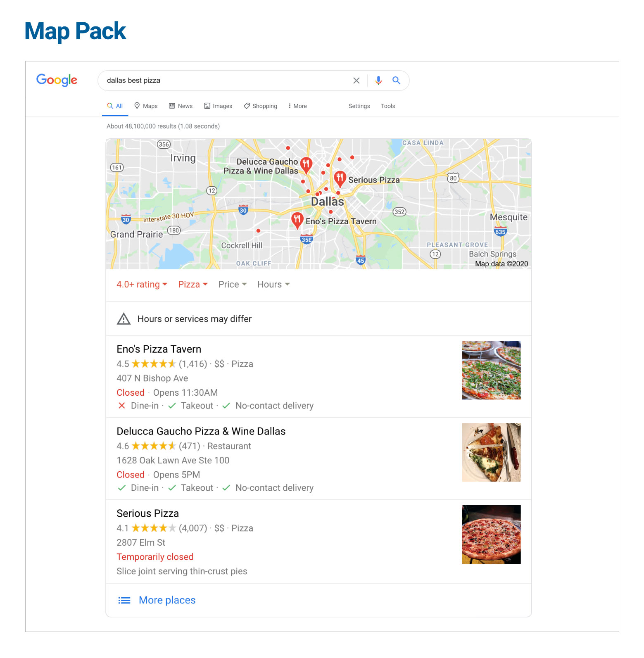Select Serious Pizza map pin
The image size is (644, 658).
(x=340, y=179)
